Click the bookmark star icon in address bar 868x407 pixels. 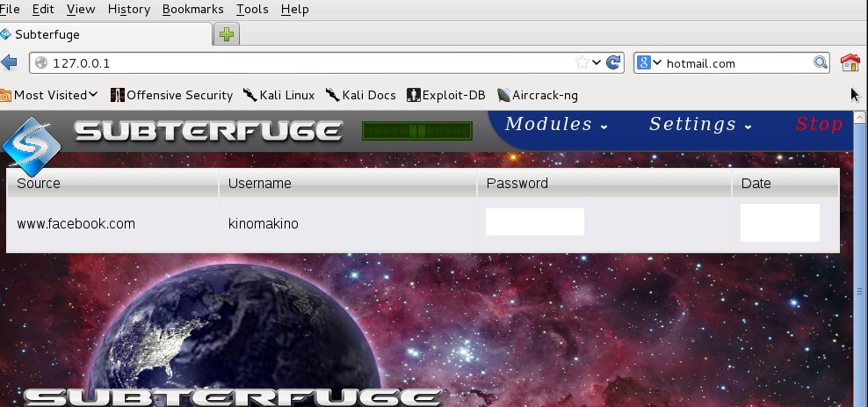[582, 63]
